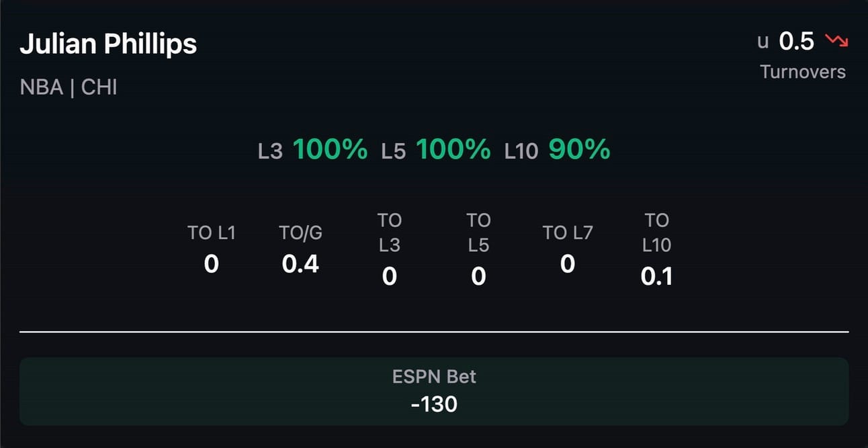Select the TO L5 stat column

(x=478, y=249)
